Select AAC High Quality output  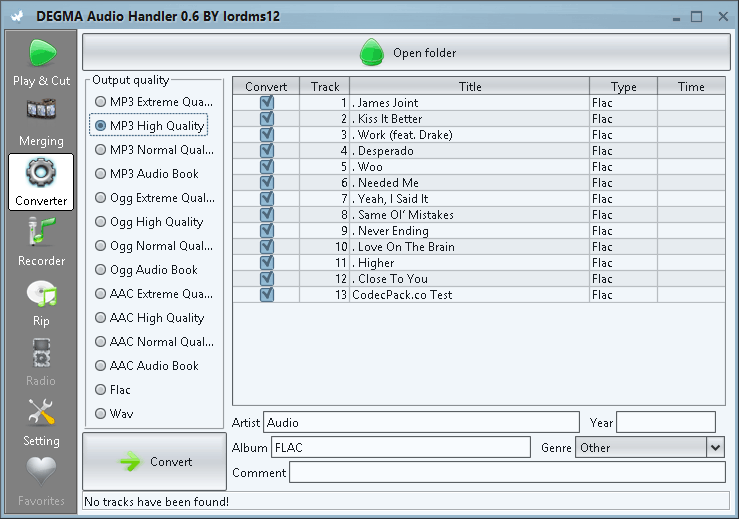(149, 318)
